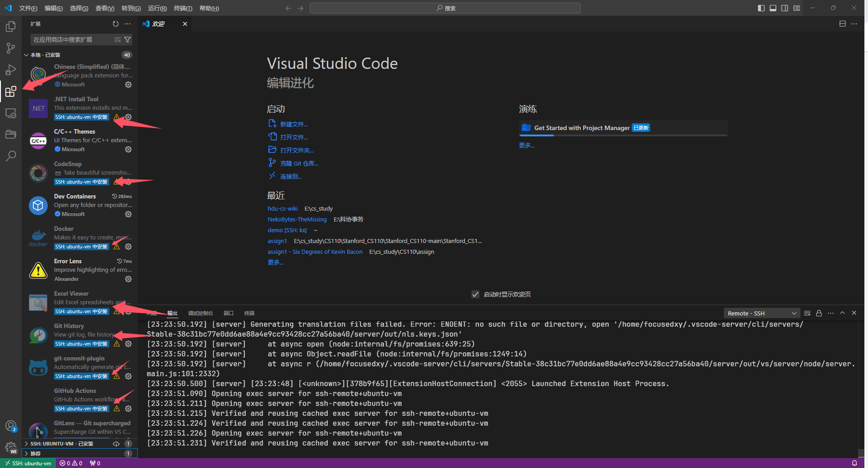Open Get Started with Project Manager walkthrough
Image resolution: width=868 pixels, height=468 pixels.
[x=623, y=128]
